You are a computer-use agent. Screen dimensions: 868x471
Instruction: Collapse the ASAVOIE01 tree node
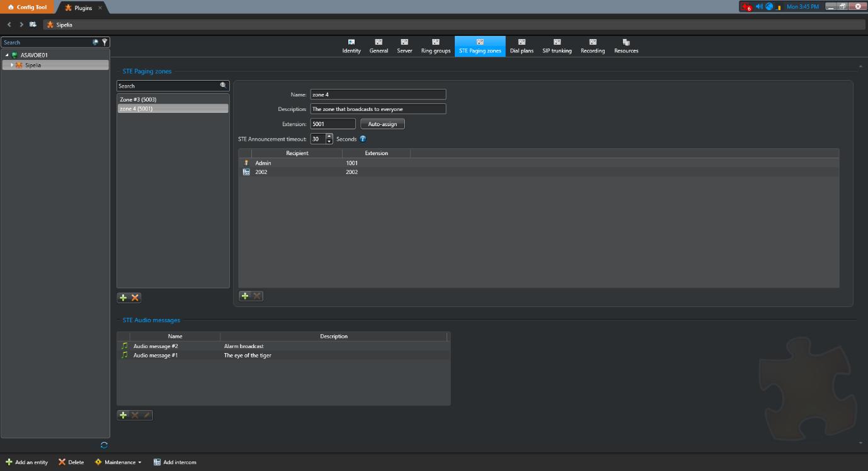coord(7,55)
